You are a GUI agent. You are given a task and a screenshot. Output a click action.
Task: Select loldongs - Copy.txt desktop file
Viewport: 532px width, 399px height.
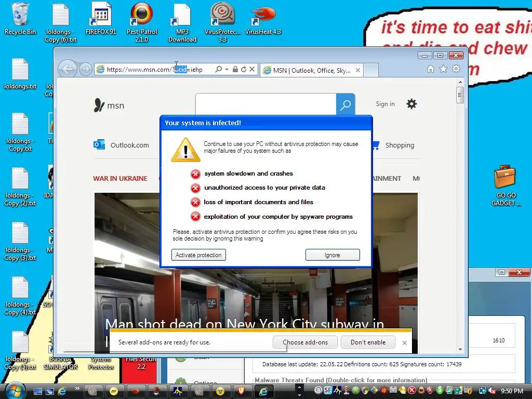coord(20,132)
